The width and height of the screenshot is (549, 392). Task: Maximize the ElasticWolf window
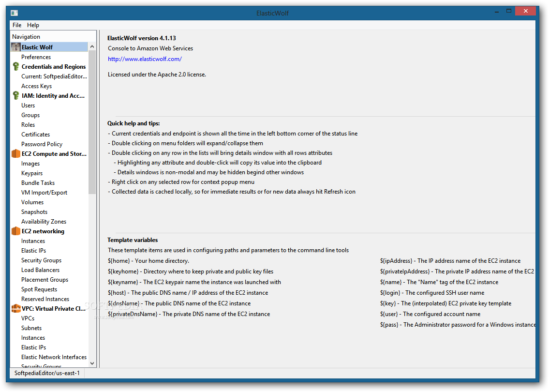pyautogui.click(x=509, y=11)
